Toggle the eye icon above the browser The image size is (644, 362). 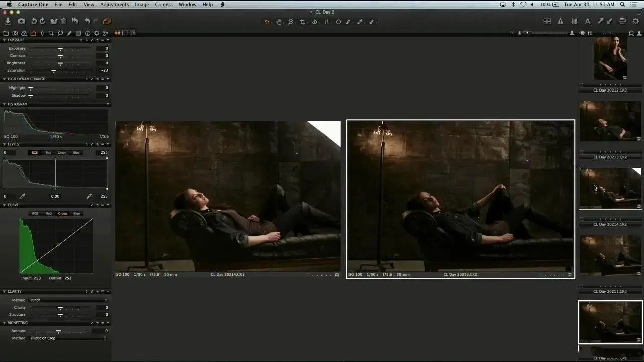coord(582,33)
